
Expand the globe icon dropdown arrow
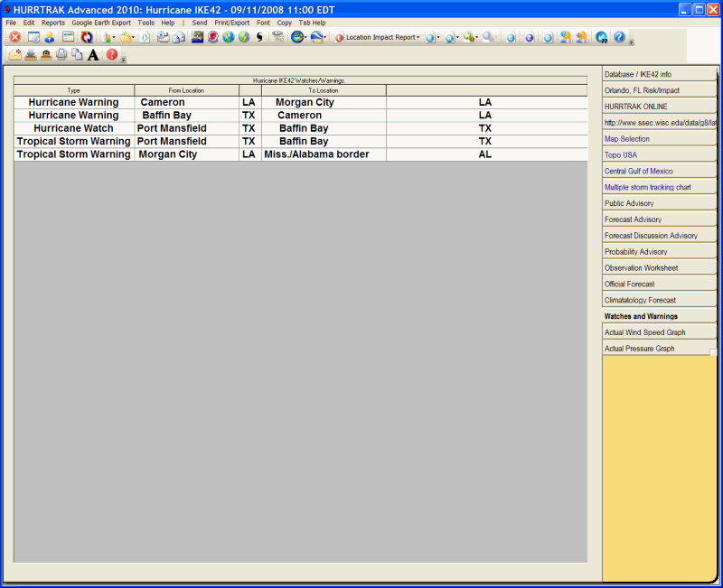pos(306,38)
